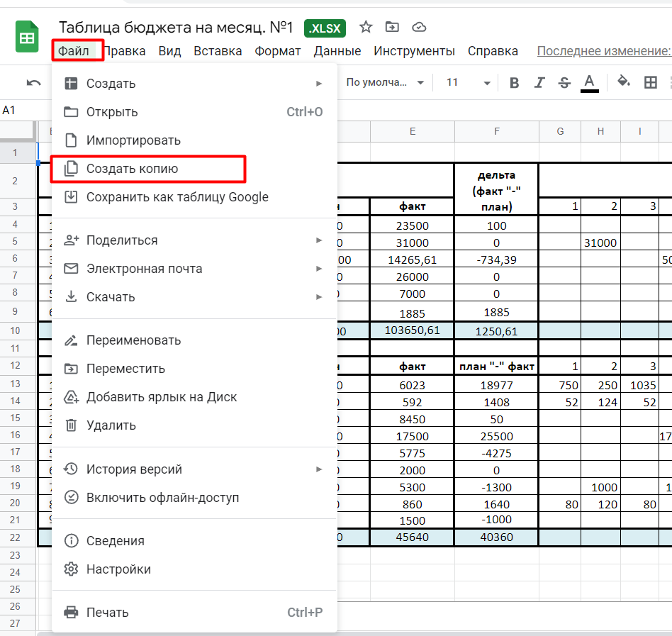Open the Вставка menu
This screenshot has width=672, height=636.
[218, 51]
